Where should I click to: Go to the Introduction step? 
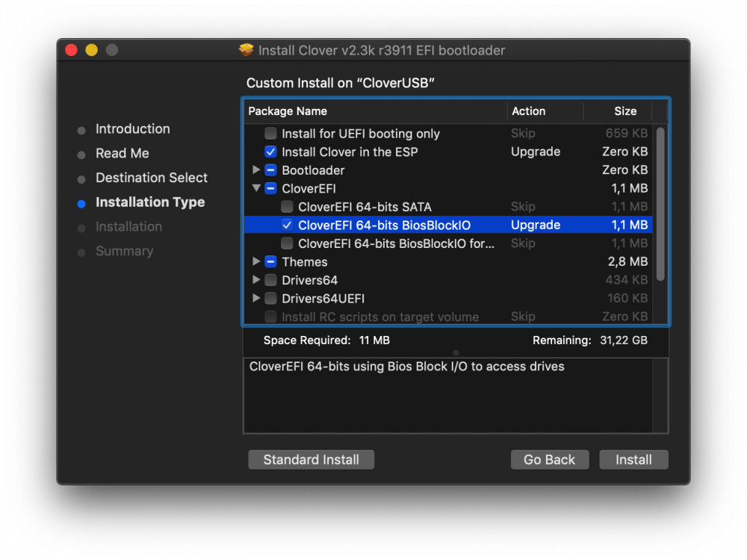click(x=132, y=129)
